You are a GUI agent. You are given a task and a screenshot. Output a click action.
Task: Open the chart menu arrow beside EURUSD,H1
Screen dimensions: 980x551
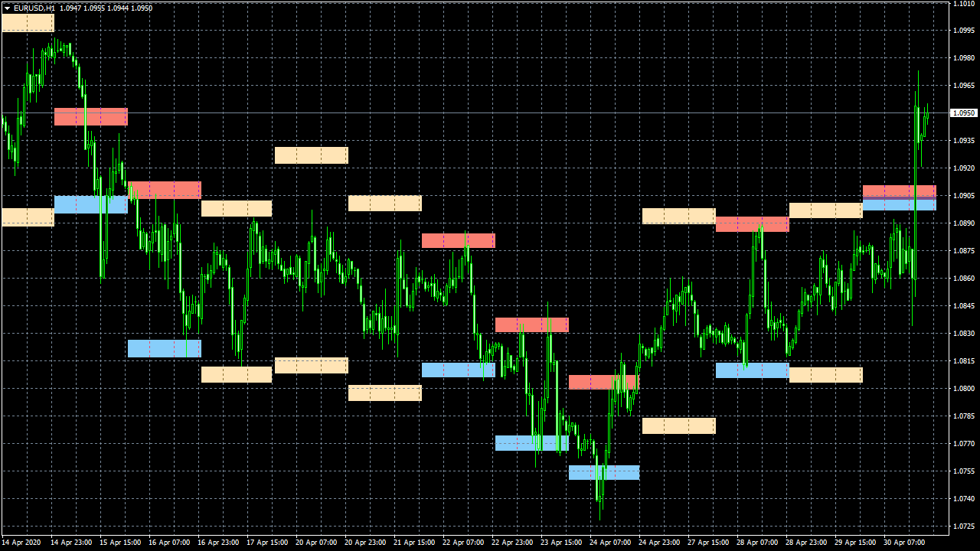[7, 8]
